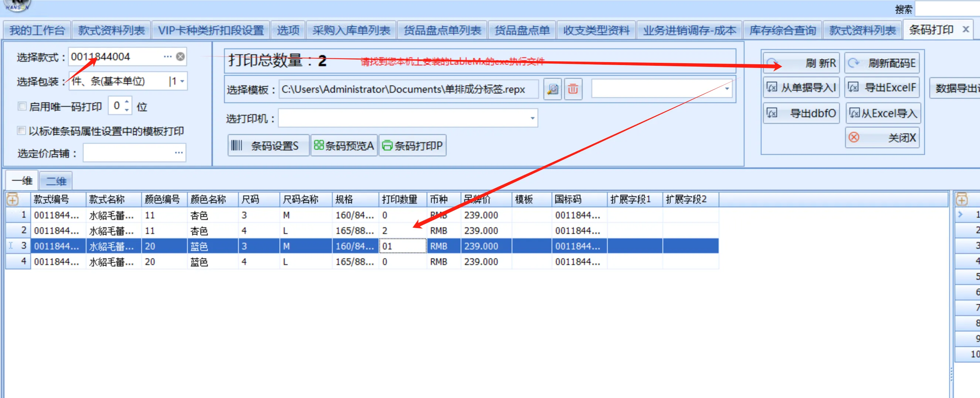Click the browse template magnifier icon
Viewport: 980px width, 398px height.
552,89
